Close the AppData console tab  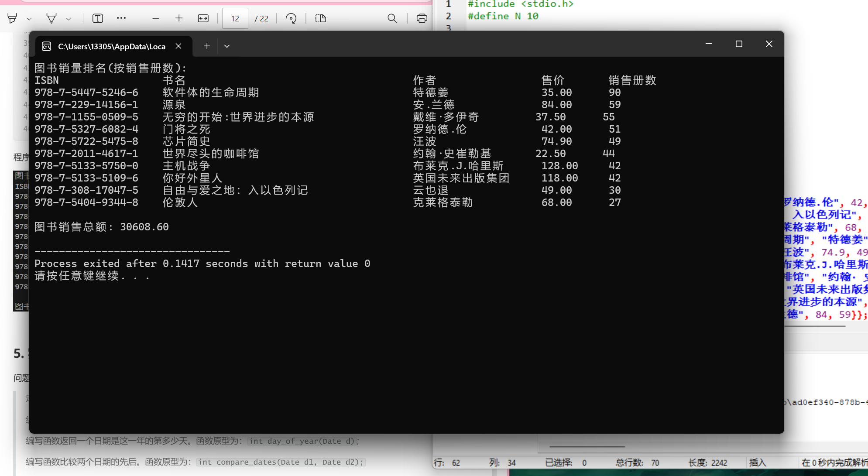[178, 46]
